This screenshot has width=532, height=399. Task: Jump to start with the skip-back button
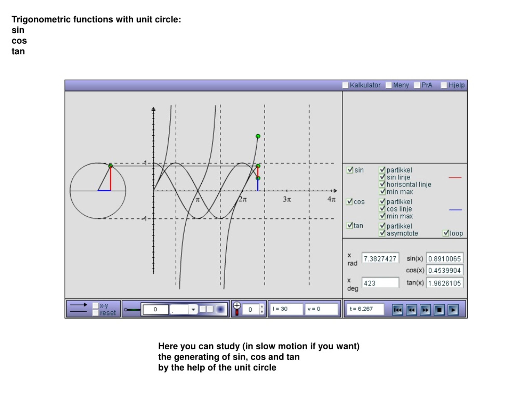coord(398,310)
